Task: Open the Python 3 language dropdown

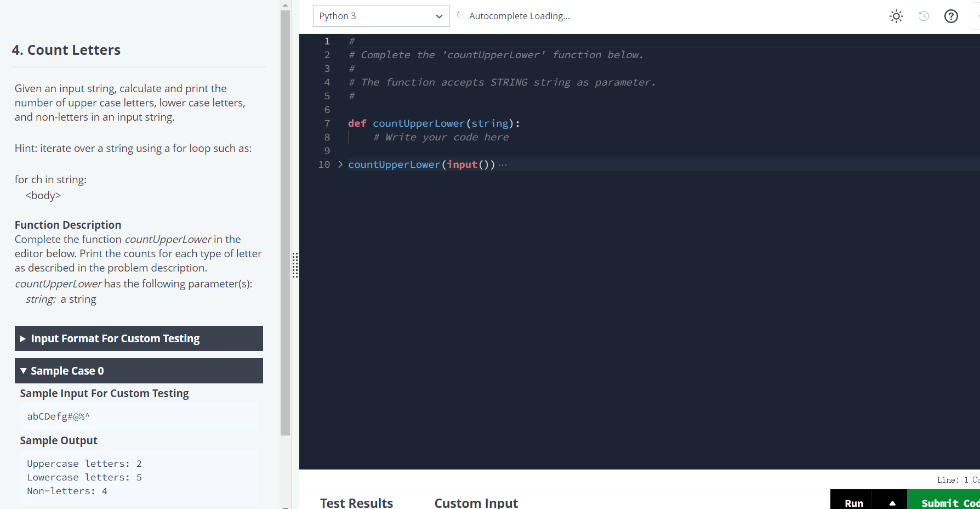Action: [381, 16]
